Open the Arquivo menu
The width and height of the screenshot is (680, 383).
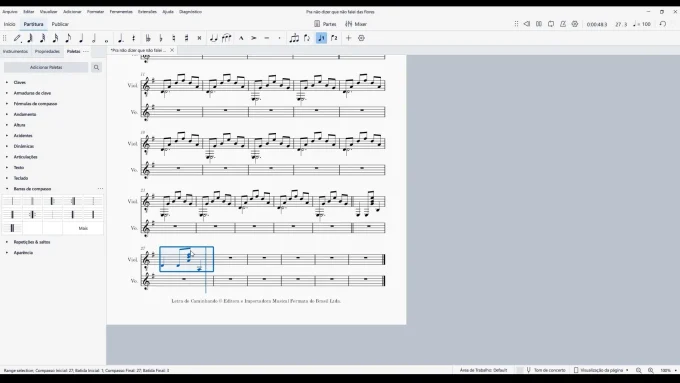point(10,12)
